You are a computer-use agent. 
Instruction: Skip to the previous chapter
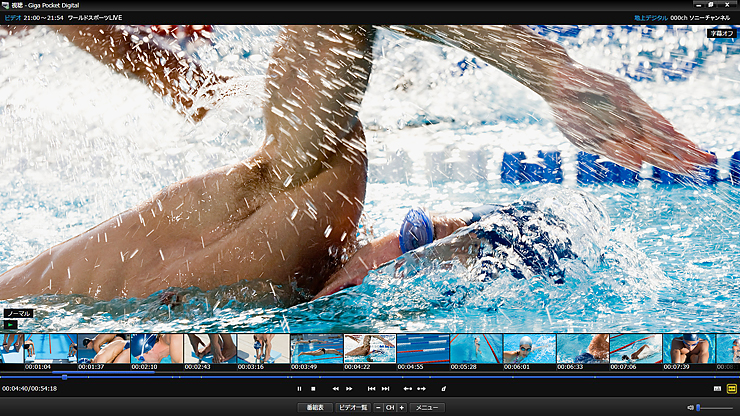tap(371, 388)
